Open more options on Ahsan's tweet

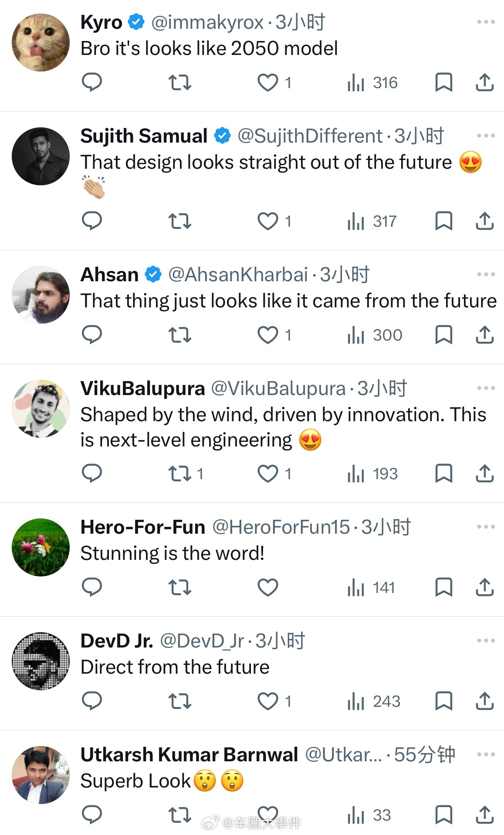486,274
